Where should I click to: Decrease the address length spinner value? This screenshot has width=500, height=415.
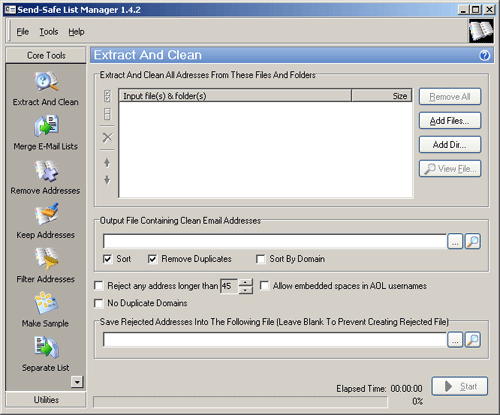246,290
